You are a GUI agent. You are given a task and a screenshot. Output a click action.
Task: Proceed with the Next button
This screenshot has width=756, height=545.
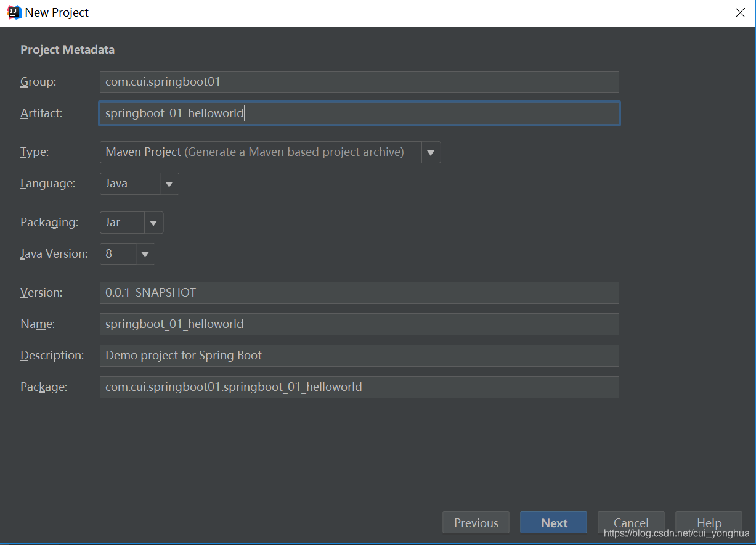(553, 523)
